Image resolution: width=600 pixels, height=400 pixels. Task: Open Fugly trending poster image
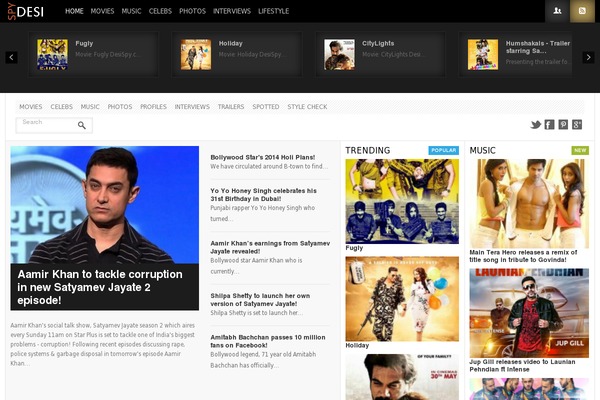point(402,201)
